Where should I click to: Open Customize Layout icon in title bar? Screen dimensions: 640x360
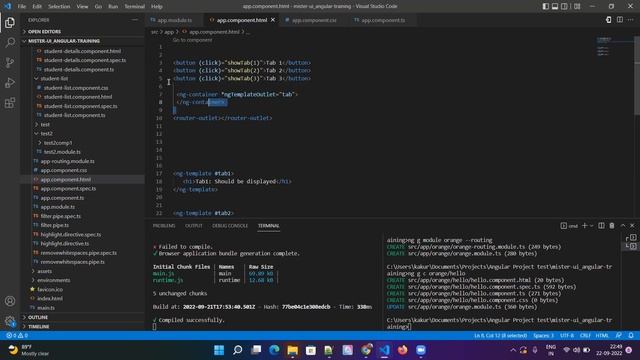coord(577,6)
